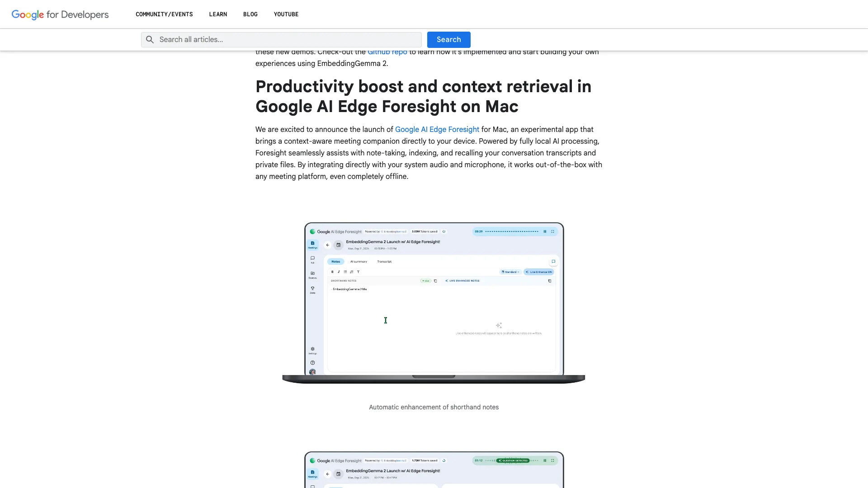The height and width of the screenshot is (488, 868).
Task: Switch to the AI summary tab in the first demo
Action: [359, 262]
